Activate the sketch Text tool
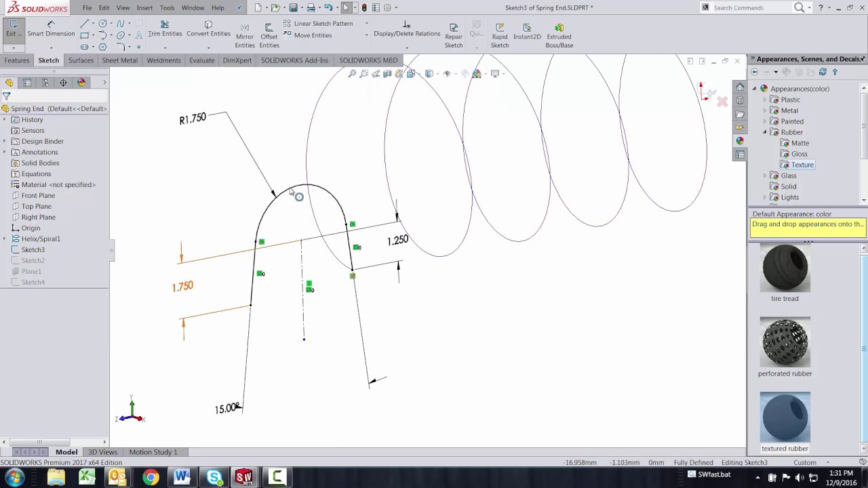 139,35
